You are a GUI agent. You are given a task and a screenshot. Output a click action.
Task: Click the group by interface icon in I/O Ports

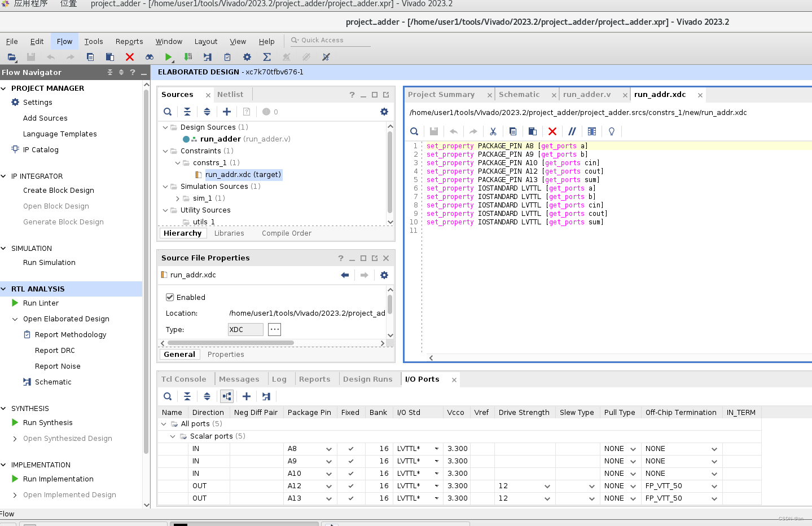click(227, 396)
